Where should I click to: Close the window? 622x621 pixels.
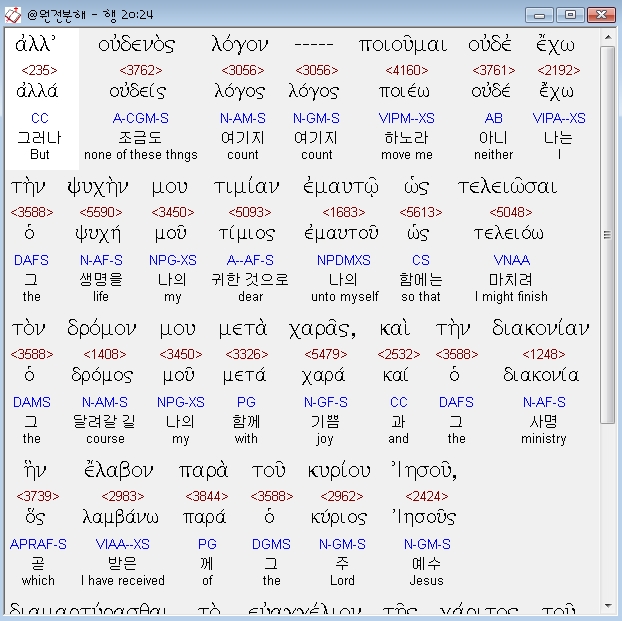(601, 15)
